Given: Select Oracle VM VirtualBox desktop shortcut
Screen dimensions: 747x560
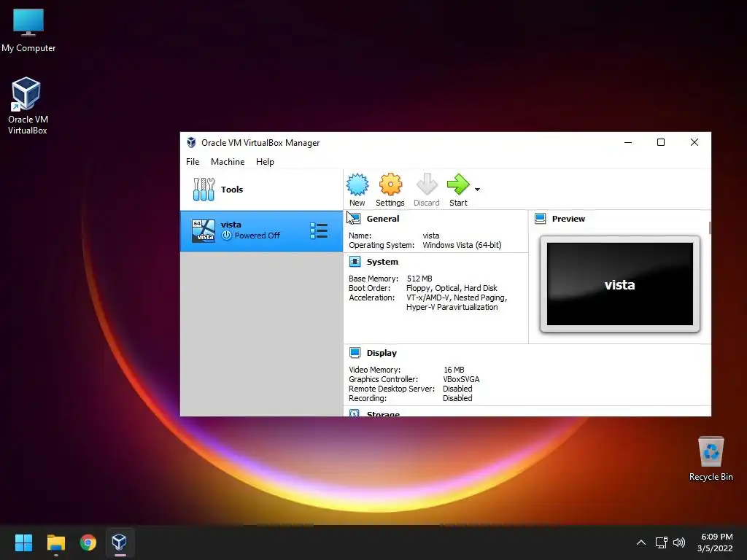Looking at the screenshot, I should (x=27, y=106).
